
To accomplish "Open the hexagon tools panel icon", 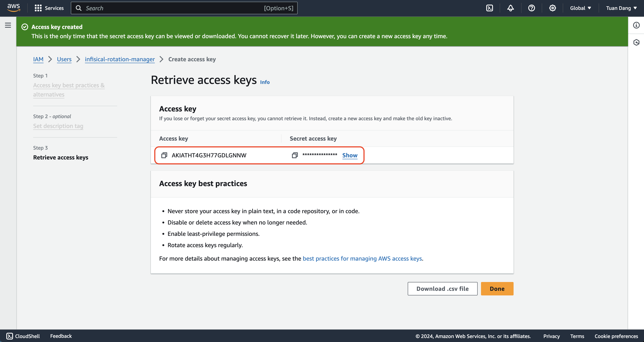I will coord(636,42).
